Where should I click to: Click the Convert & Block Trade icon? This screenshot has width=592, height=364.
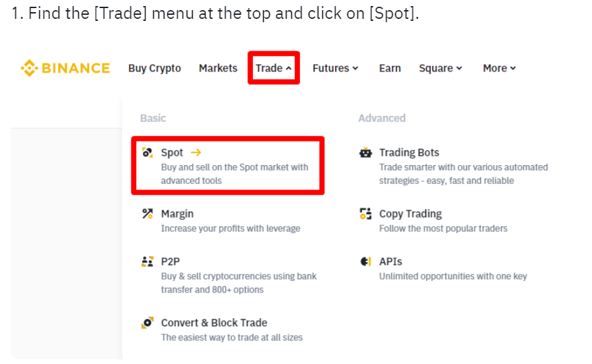pos(147,323)
